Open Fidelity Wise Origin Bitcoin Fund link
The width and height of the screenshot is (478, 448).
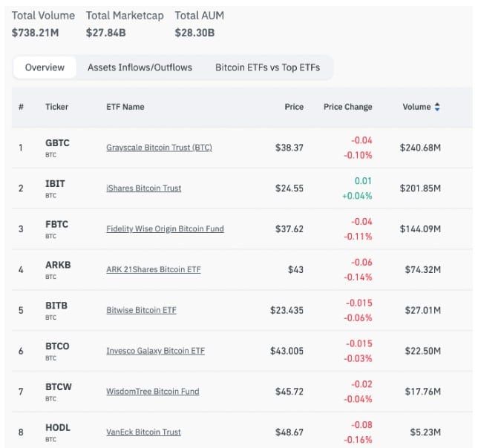[165, 228]
